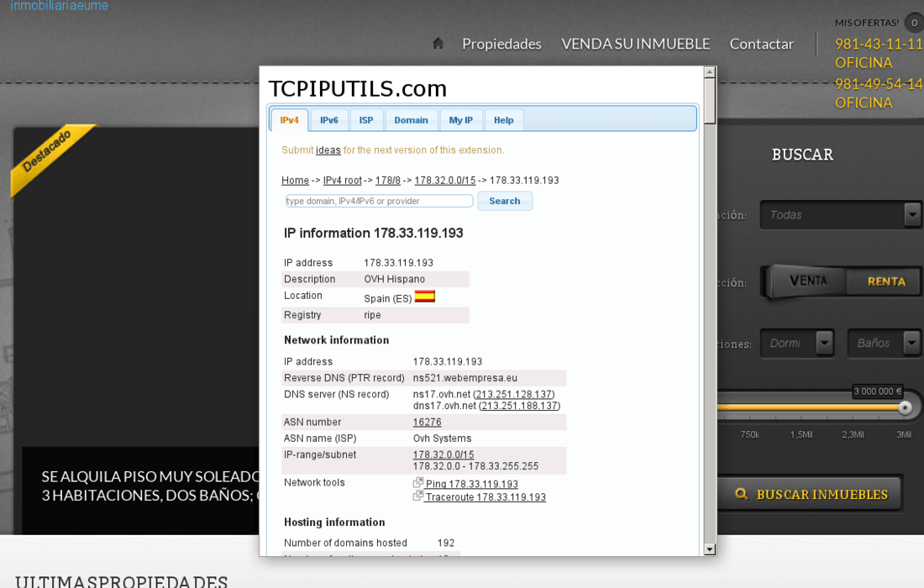Open the 178/8 breadcrumb link

tap(388, 181)
